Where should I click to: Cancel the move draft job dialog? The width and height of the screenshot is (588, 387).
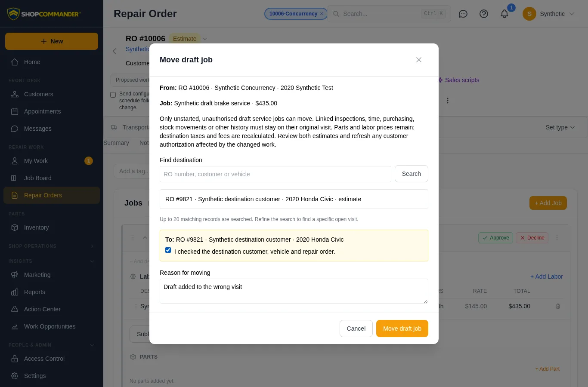coord(356,329)
